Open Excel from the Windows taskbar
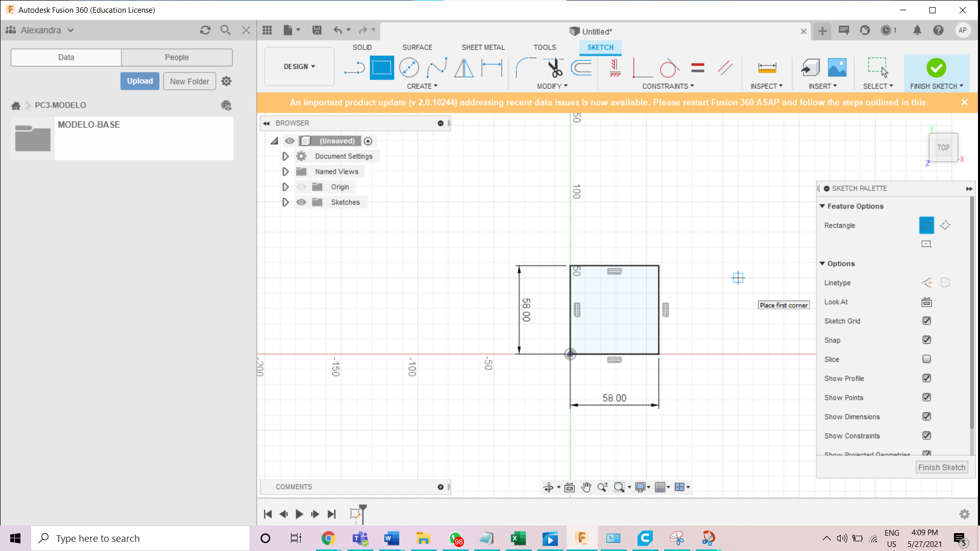The width and height of the screenshot is (980, 551). pyautogui.click(x=518, y=538)
